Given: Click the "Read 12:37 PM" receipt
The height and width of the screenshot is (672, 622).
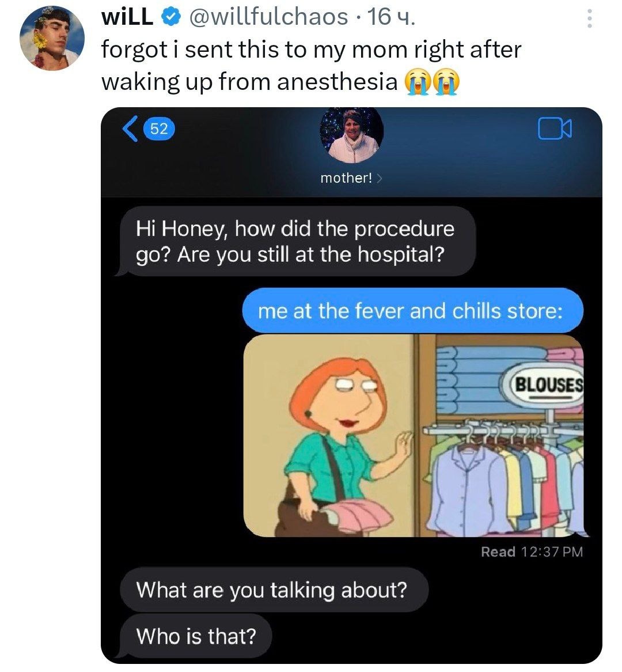Looking at the screenshot, I should (x=531, y=552).
